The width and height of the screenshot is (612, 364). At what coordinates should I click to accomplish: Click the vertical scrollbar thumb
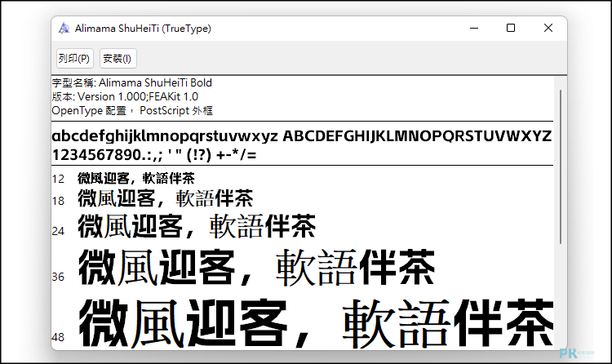[561, 166]
